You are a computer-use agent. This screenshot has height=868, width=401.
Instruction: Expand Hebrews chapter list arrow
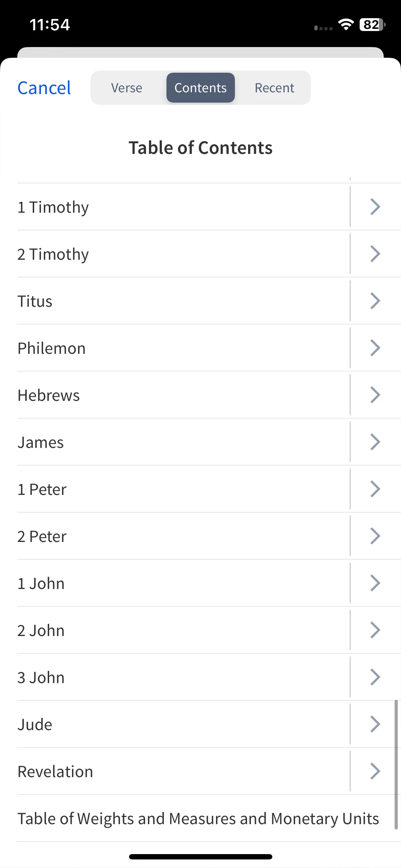point(375,395)
